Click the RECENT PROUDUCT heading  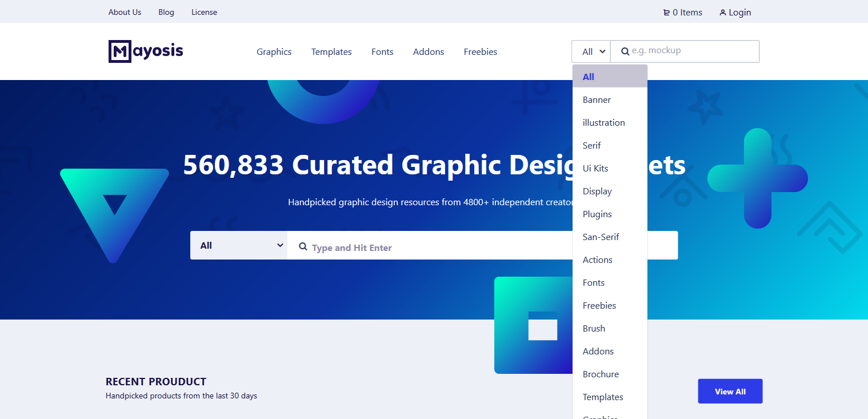156,381
